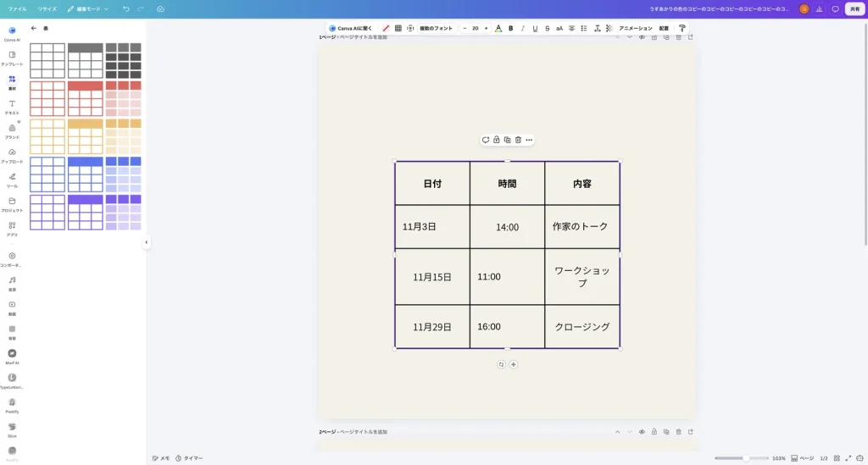This screenshot has width=868, height=465.
Task: Open the 編集モード editing mode dropdown
Action: [88, 8]
